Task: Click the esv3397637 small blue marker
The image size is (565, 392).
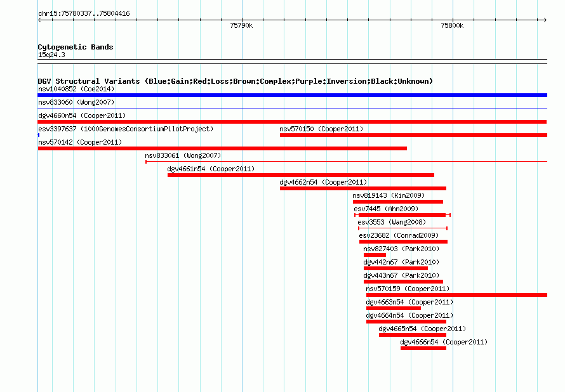Action: pyautogui.click(x=39, y=135)
